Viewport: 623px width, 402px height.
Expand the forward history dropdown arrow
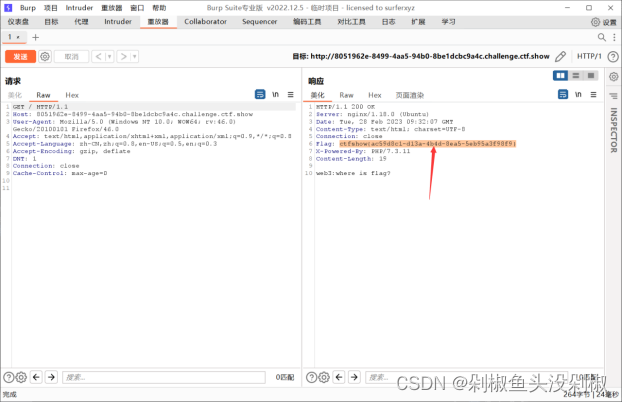coord(135,56)
